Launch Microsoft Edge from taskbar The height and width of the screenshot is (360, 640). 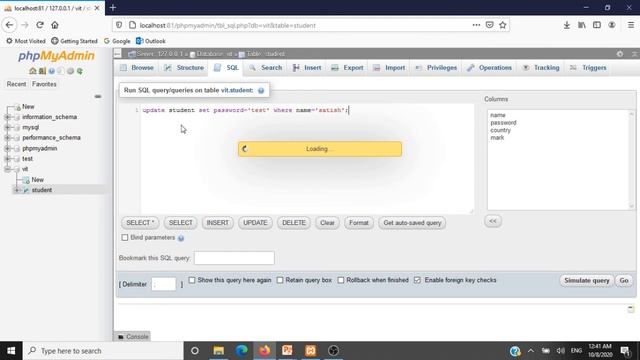point(241,351)
